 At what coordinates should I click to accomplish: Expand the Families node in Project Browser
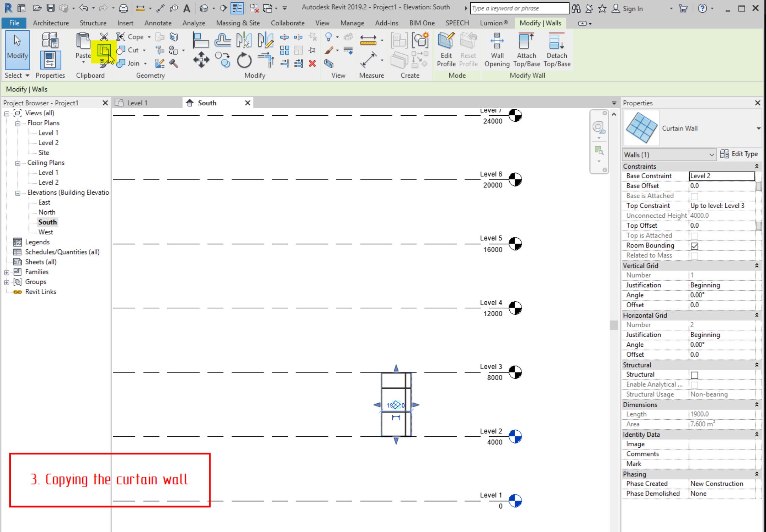[x=7, y=272]
